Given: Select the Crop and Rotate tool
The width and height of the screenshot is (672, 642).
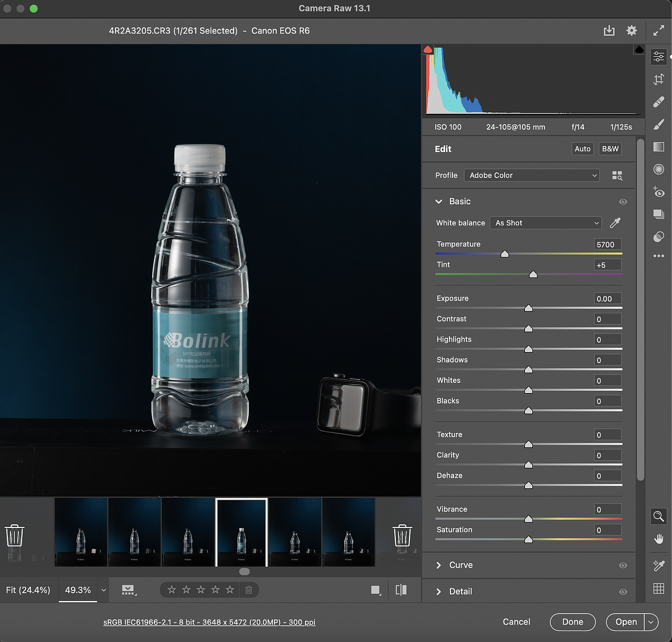Looking at the screenshot, I should [659, 79].
